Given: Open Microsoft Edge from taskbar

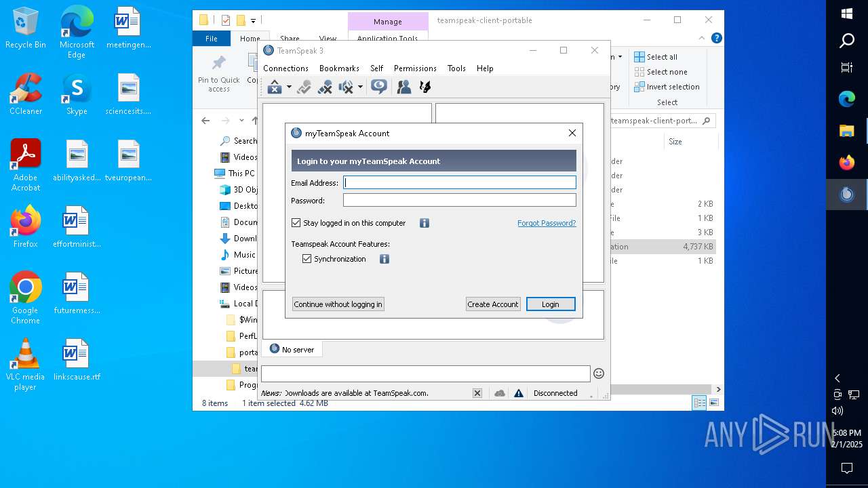Looking at the screenshot, I should pyautogui.click(x=847, y=99).
